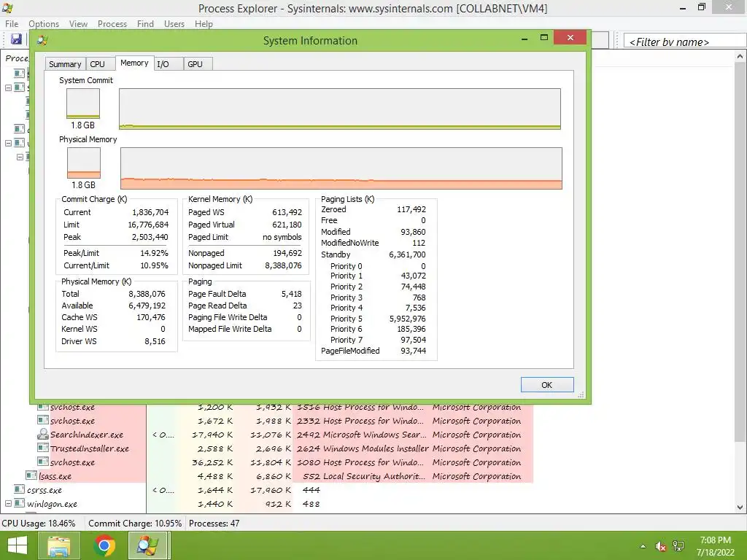The height and width of the screenshot is (560, 747).
Task: Click the System Commit history graph
Action: click(x=340, y=109)
